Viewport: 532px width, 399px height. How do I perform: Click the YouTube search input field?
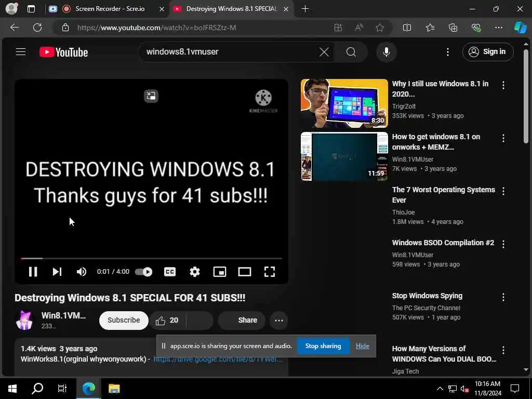pos(232,52)
